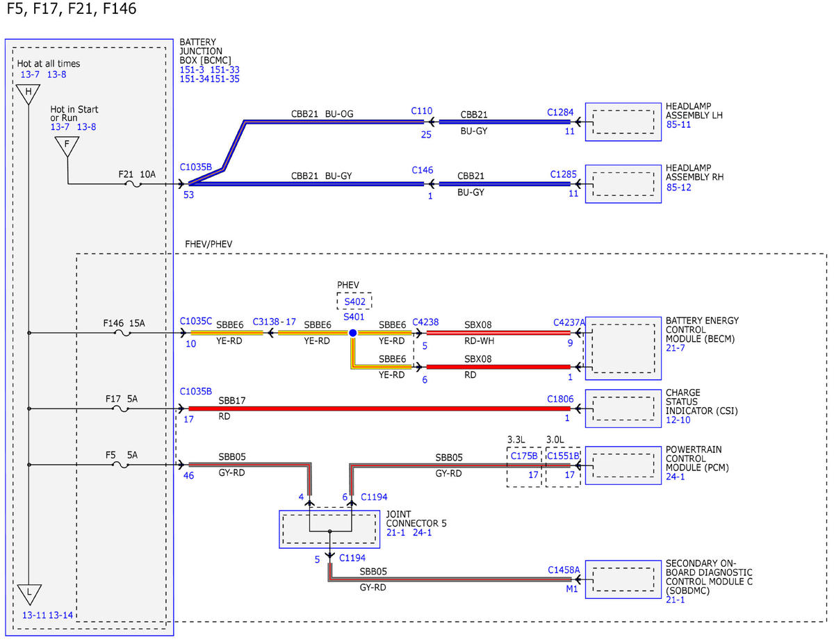This screenshot has height=644, width=834.
Task: Click the L triangle ground symbol
Action: [29, 593]
